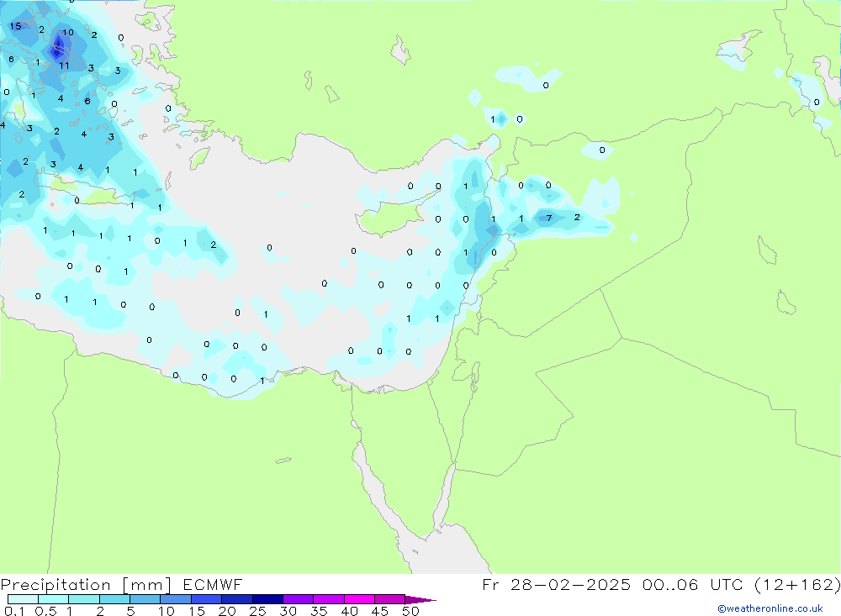The image size is (841, 616).
Task: Click the darkest blue precipitation cell over Greece
Action: pyautogui.click(x=57, y=50)
